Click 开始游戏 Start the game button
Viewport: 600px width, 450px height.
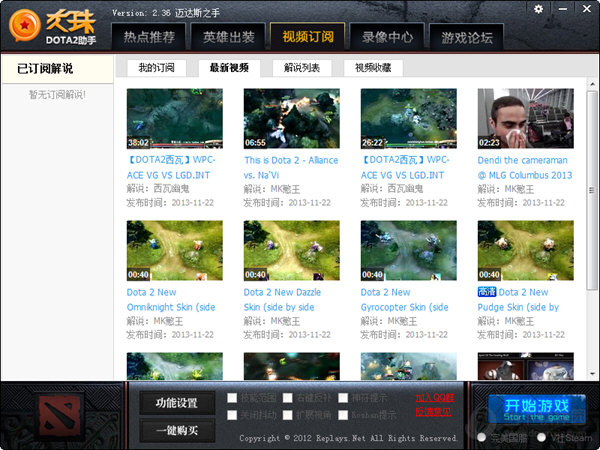pos(536,409)
